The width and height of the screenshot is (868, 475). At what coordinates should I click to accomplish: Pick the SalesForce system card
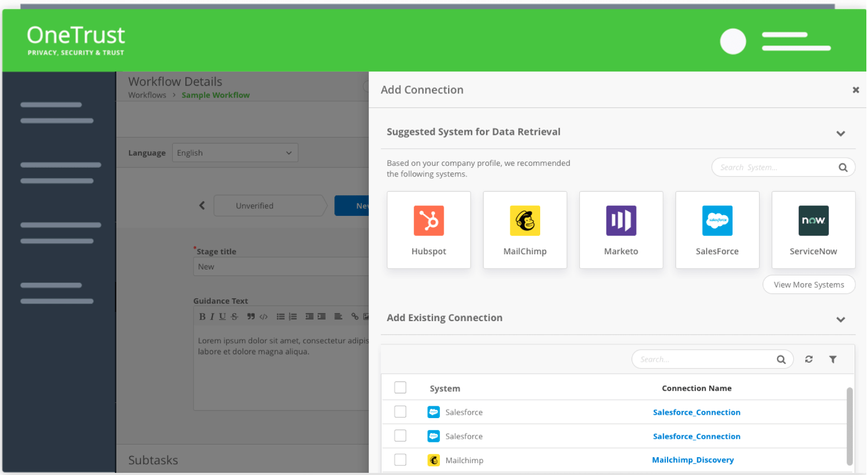(717, 230)
